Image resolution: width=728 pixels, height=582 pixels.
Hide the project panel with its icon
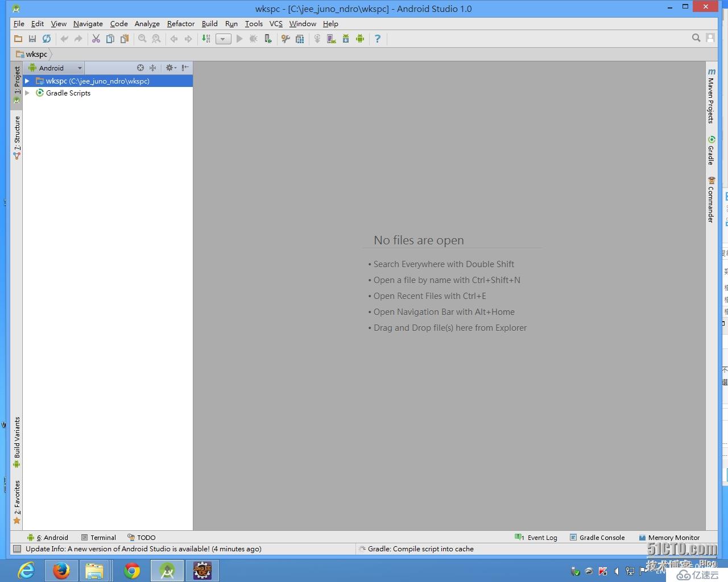coord(185,68)
